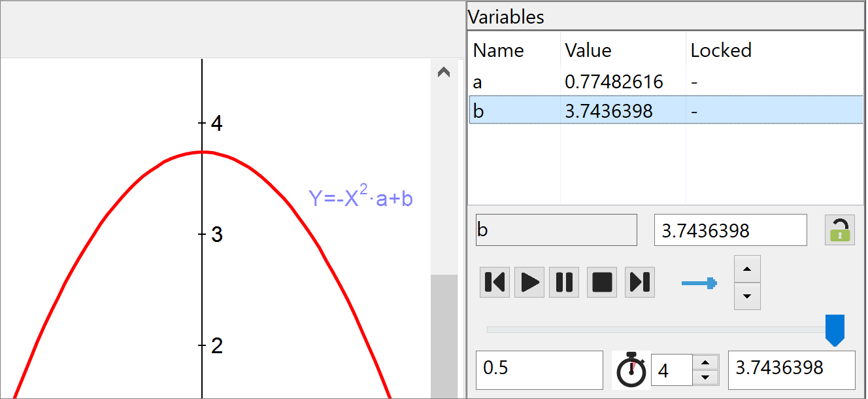Increase the timer value with its spinner
Screen dimensions: 868x399
pyautogui.click(x=707, y=363)
